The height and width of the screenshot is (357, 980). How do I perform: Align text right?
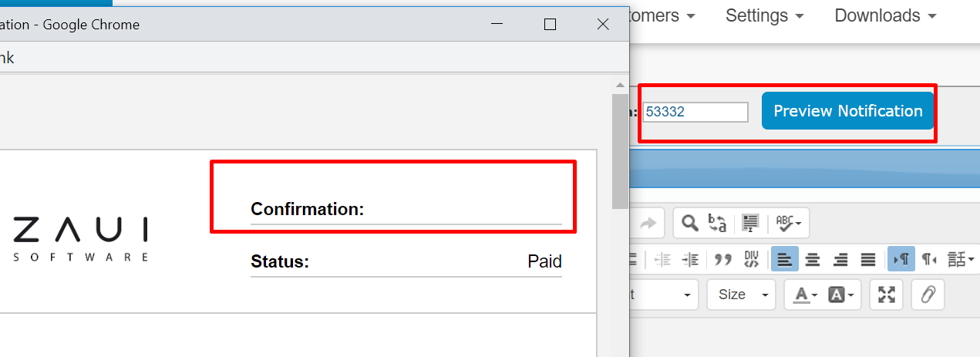click(x=840, y=259)
